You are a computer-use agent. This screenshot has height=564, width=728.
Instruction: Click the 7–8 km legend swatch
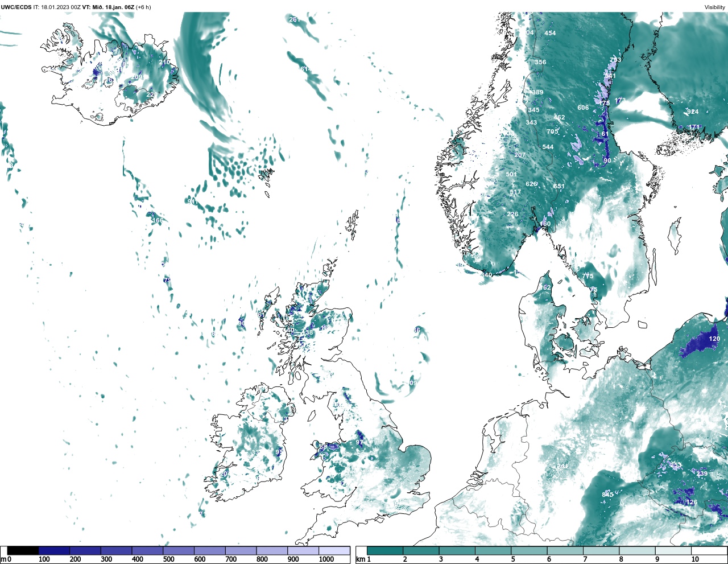[601, 550]
